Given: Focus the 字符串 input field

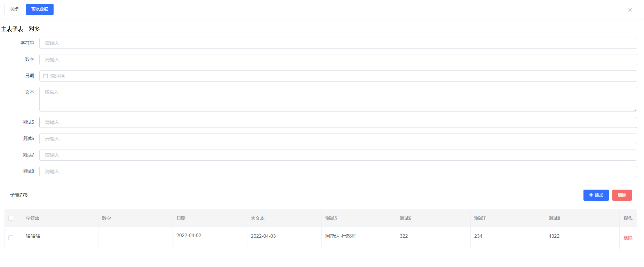Looking at the screenshot, I should coord(337,43).
